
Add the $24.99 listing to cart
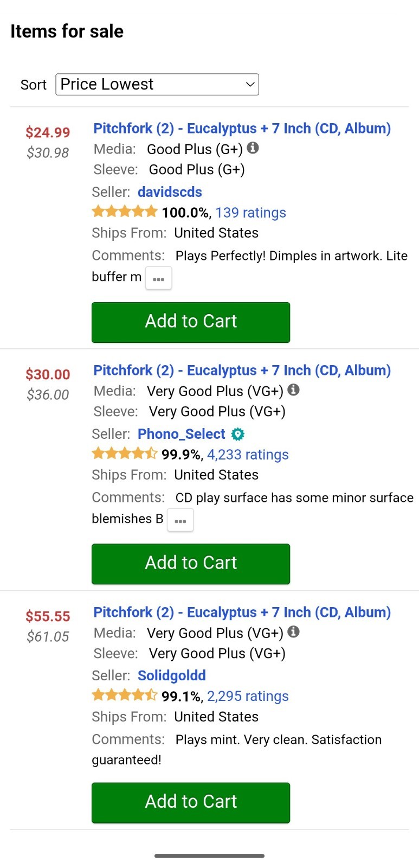tap(191, 322)
